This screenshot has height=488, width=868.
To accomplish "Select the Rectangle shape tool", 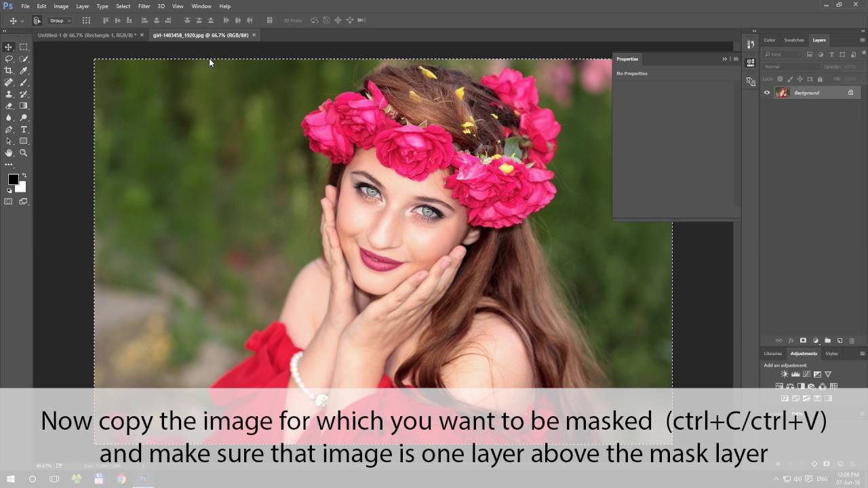I will click(x=24, y=141).
